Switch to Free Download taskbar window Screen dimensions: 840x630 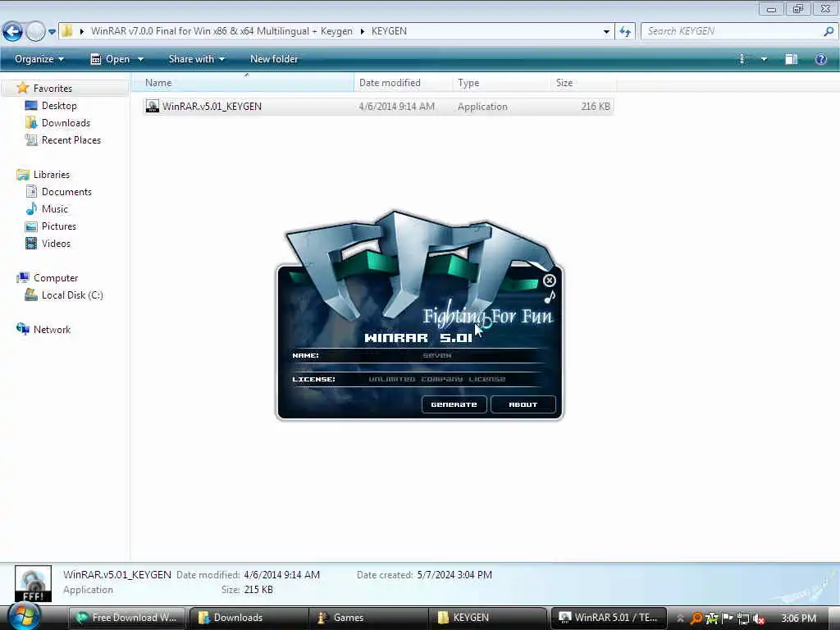(x=127, y=618)
